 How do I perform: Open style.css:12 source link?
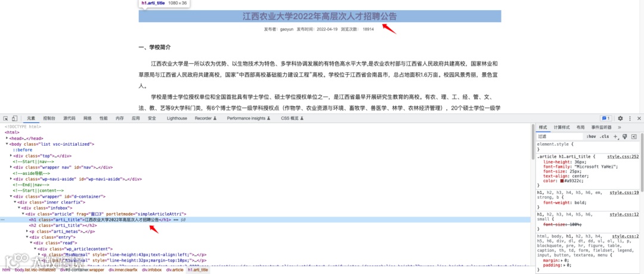coord(624,214)
